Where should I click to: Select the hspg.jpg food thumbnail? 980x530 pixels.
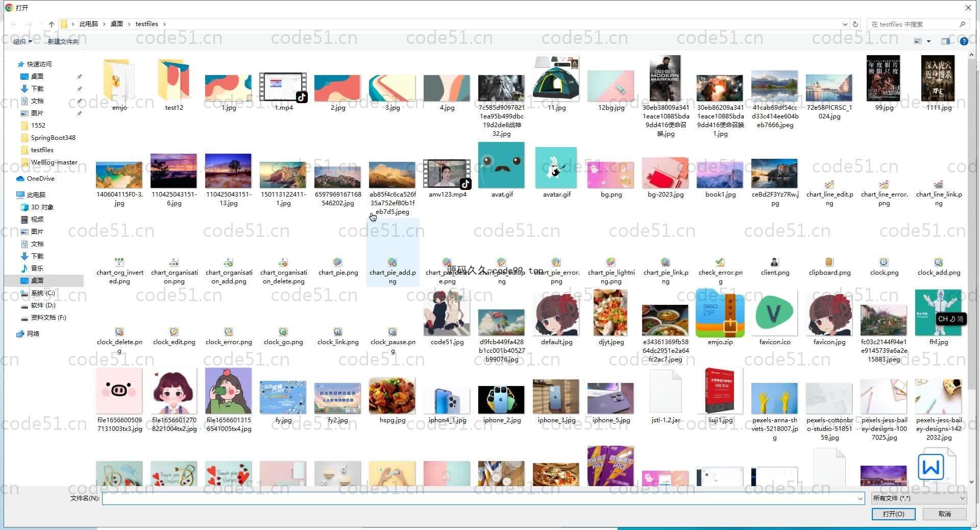pos(393,396)
